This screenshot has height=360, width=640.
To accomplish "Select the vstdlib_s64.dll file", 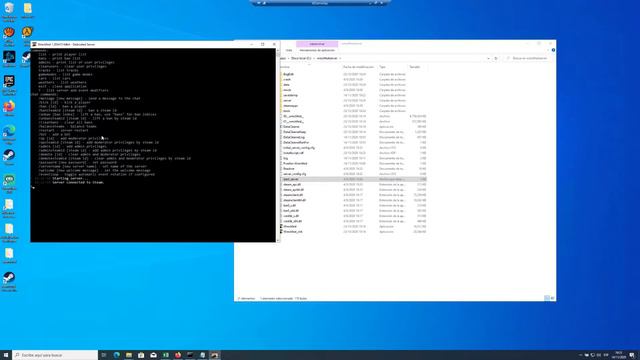I will click(x=292, y=221).
